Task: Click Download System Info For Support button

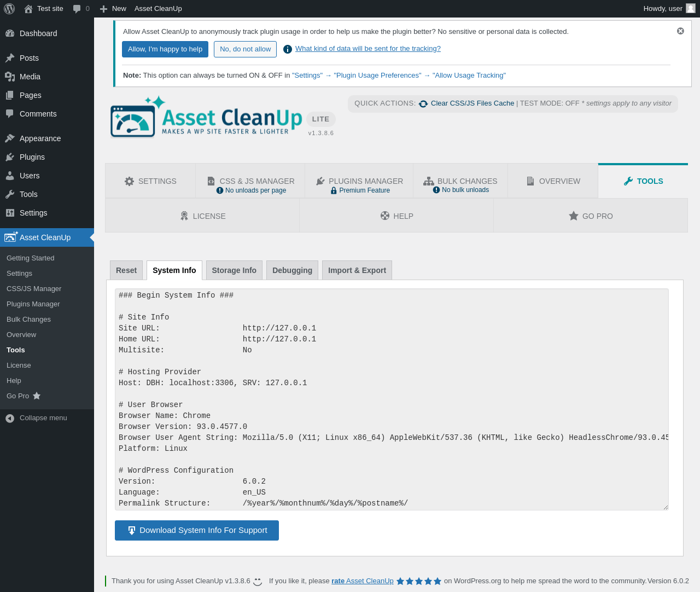Action: click(197, 530)
